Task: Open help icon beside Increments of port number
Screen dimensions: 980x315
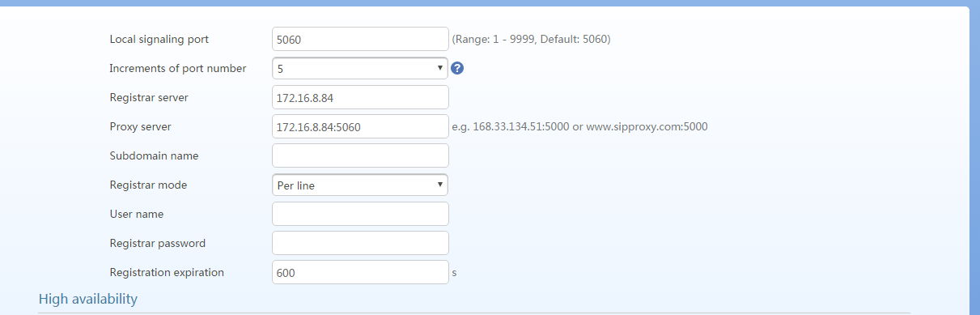Action: 457,68
